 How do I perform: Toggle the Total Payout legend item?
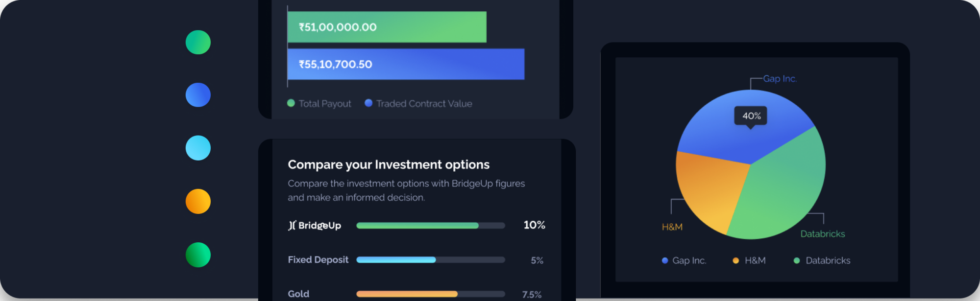click(x=319, y=103)
